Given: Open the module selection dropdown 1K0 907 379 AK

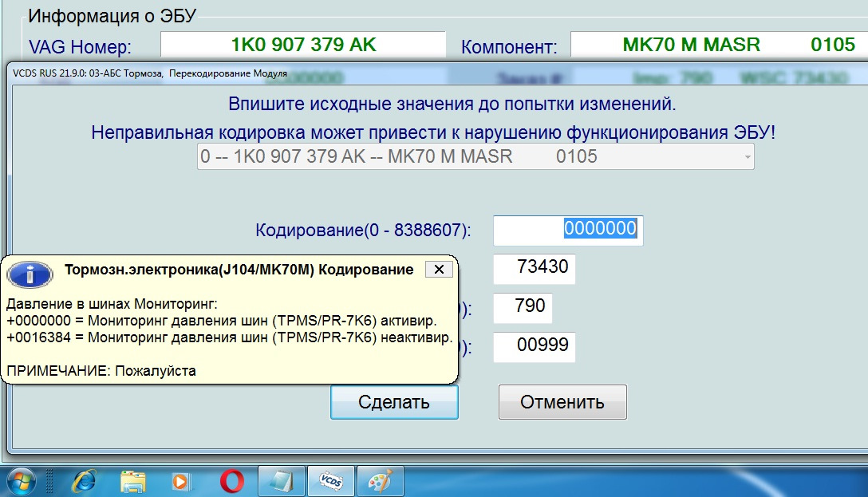Looking at the screenshot, I should [475, 156].
